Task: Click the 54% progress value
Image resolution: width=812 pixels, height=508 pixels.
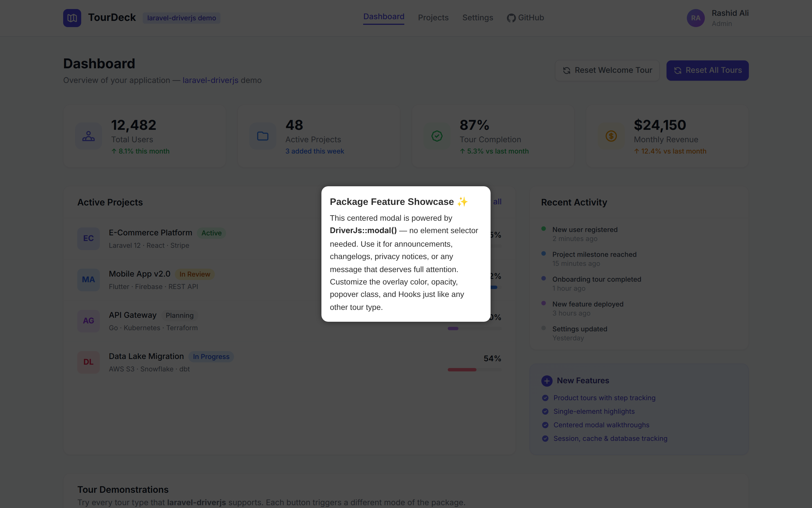Action: pos(492,359)
